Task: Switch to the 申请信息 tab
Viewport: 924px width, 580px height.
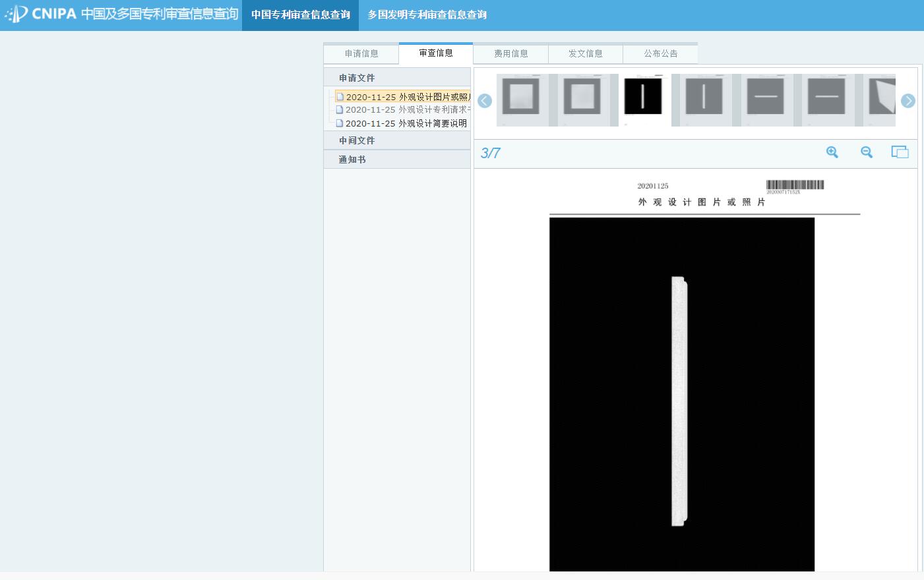Action: pos(361,53)
